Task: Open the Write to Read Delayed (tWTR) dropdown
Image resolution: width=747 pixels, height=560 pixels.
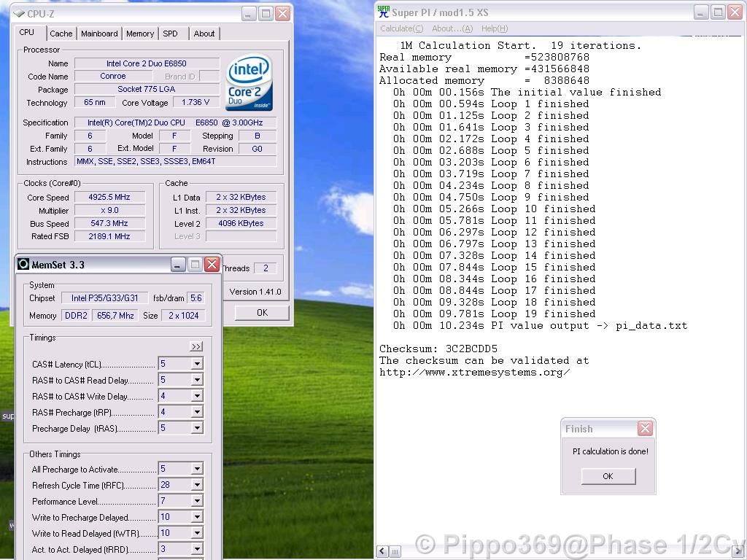Action: [x=197, y=533]
